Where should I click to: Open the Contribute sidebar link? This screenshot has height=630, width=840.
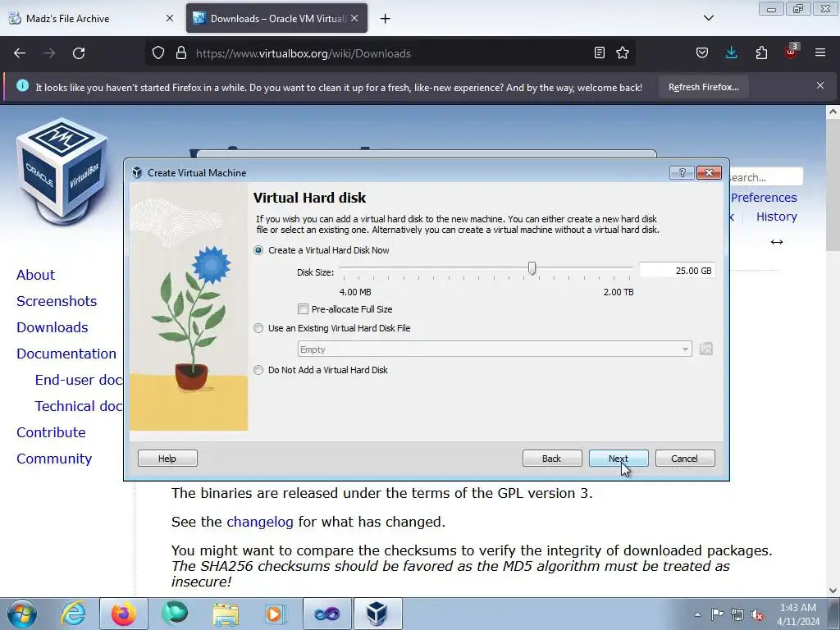52,432
